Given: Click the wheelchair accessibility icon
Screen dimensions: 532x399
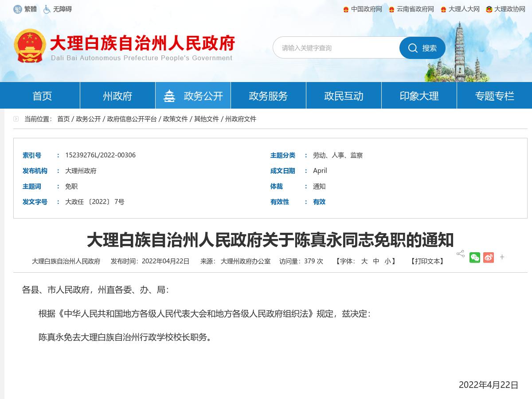Looking at the screenshot, I should coord(46,9).
